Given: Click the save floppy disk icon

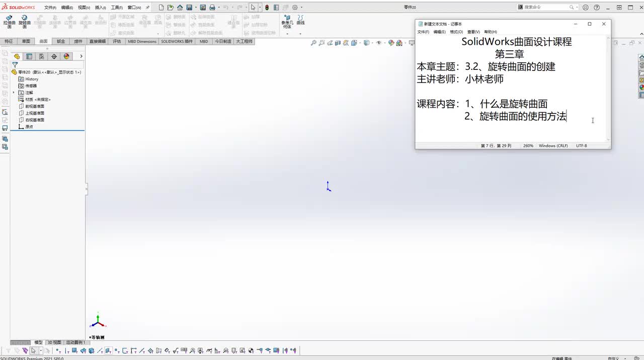Looking at the screenshot, I should tap(189, 8).
